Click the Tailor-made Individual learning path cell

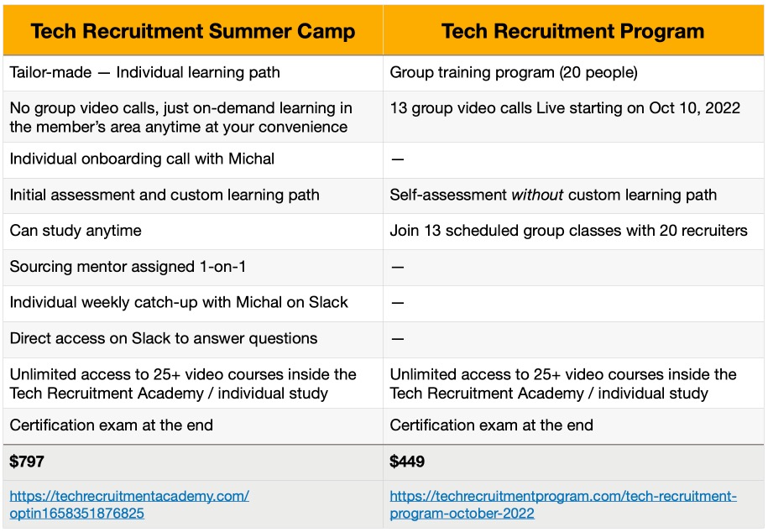point(193,72)
